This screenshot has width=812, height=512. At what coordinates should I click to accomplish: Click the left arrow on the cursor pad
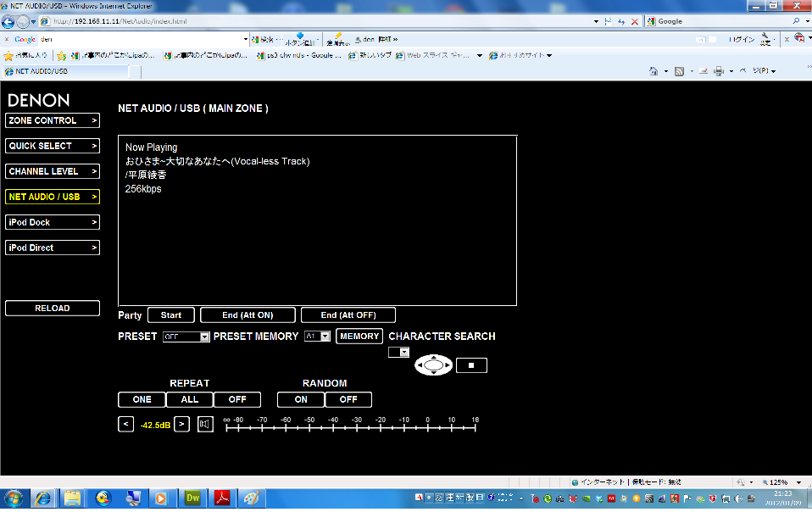pyautogui.click(x=419, y=365)
